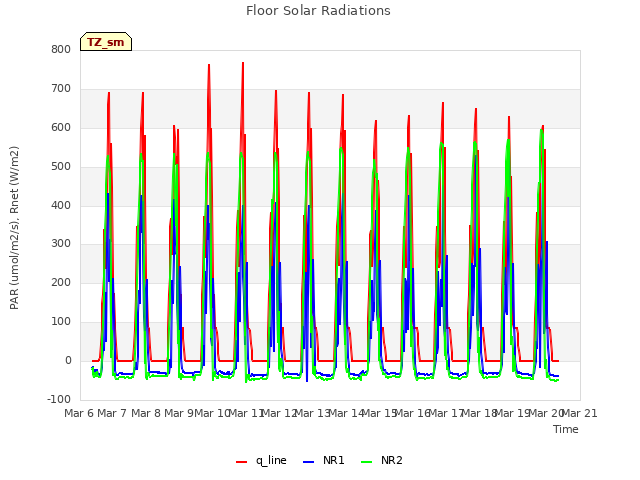Click x-axis date label Mar 6
The width and height of the screenshot is (640, 480).
tap(79, 413)
